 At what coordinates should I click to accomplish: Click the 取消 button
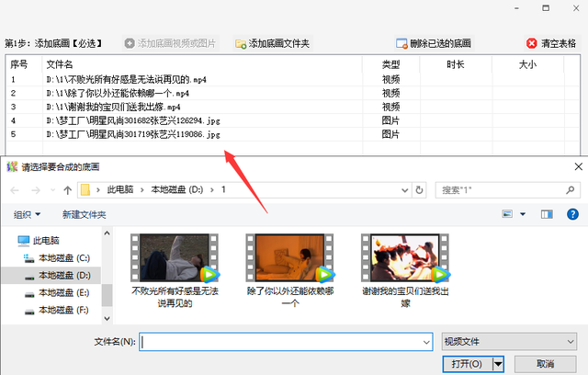click(x=545, y=364)
